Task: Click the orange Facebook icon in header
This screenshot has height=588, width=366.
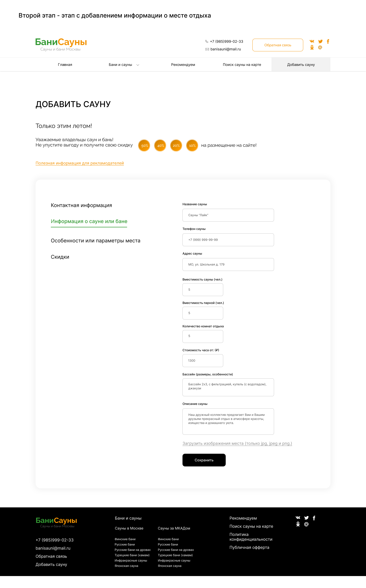Action: point(328,41)
